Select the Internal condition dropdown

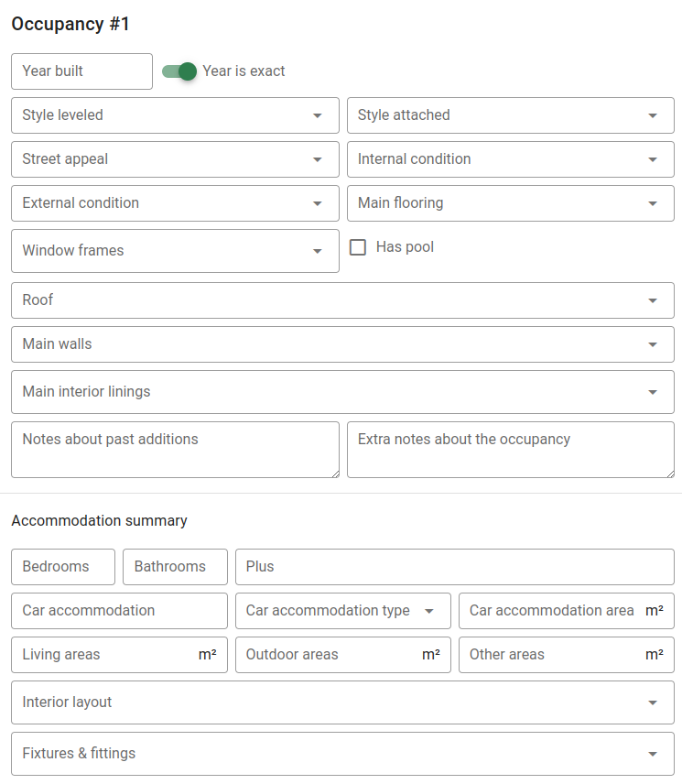tap(510, 159)
